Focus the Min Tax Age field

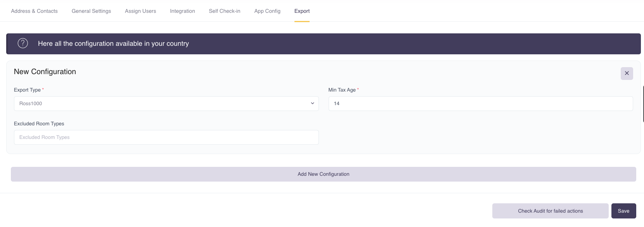click(480, 104)
